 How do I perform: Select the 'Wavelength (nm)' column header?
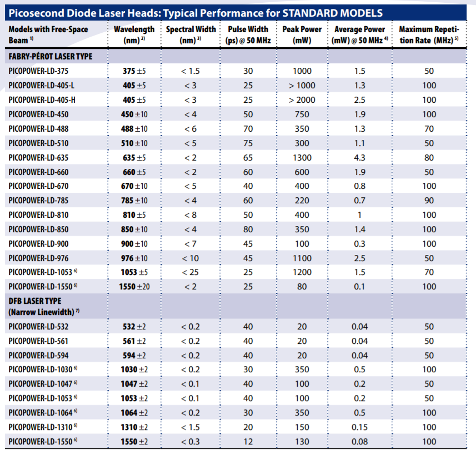click(134, 34)
